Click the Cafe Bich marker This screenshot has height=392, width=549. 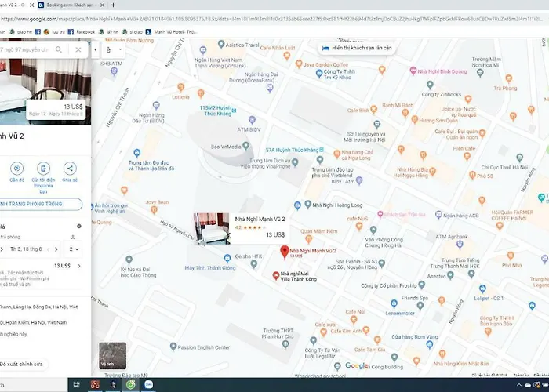pos(373,109)
